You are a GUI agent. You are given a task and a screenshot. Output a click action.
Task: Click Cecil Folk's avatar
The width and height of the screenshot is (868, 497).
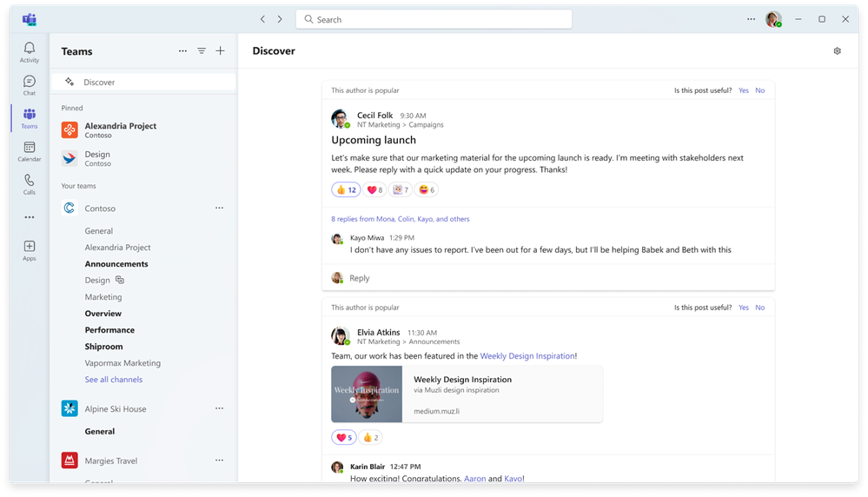point(340,118)
